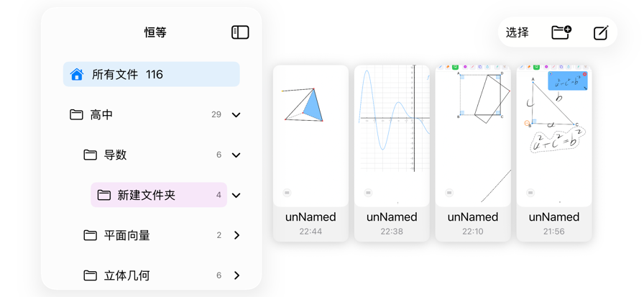
Task: Expand the 立体几何 folder chevron
Action: [236, 275]
